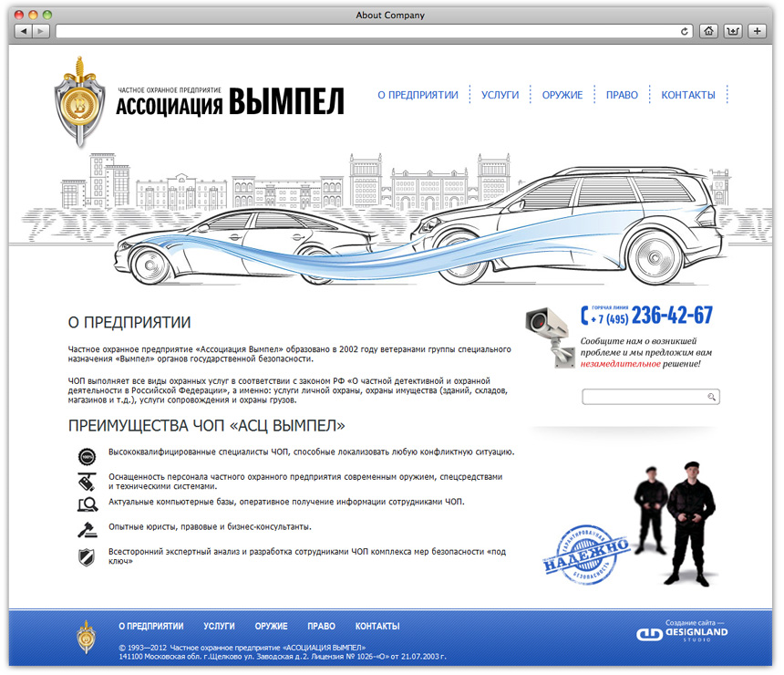Click text «Актуальные компьютерные базы»
The width and height of the screenshot is (784, 675).
pos(171,502)
